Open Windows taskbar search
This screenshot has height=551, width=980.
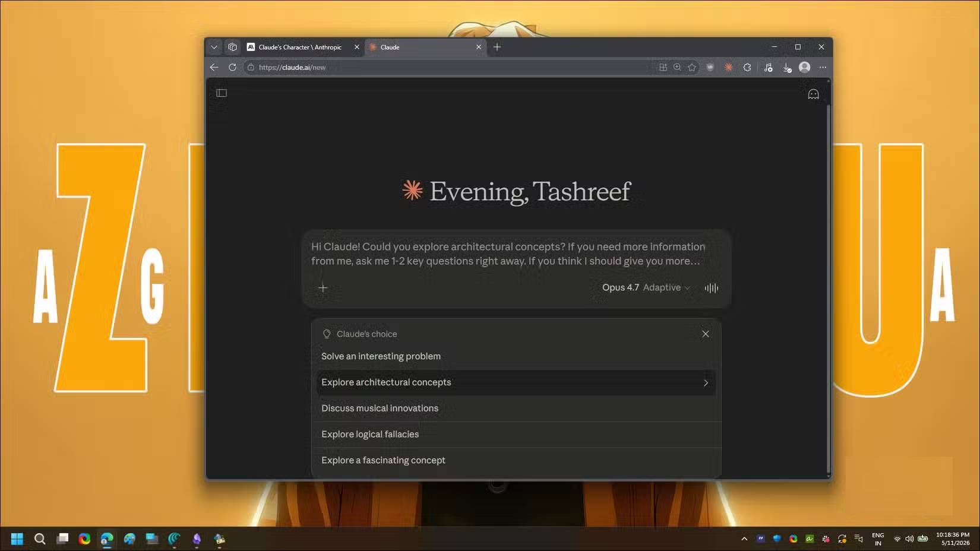tap(40, 539)
